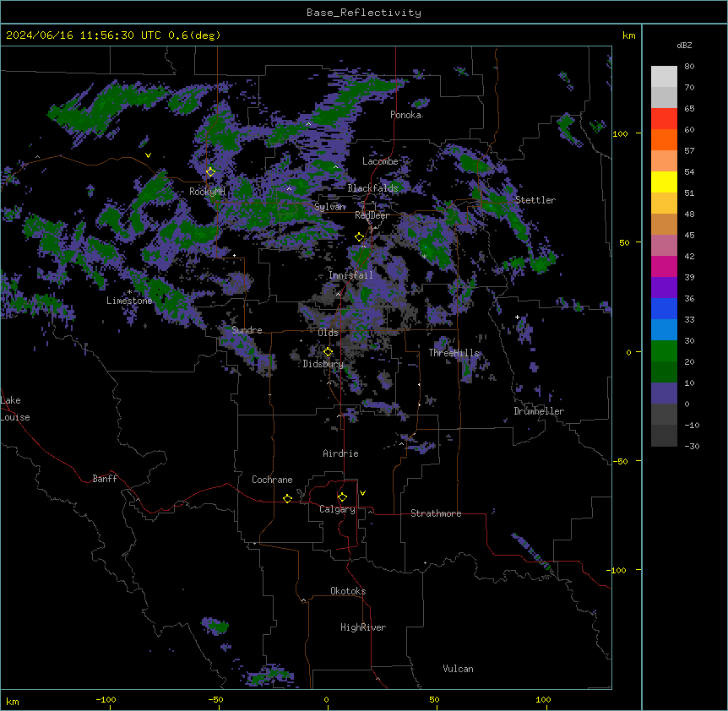Click the blue 36 dBZ legend swatch
Screen dimensions: 728x711
(664, 308)
